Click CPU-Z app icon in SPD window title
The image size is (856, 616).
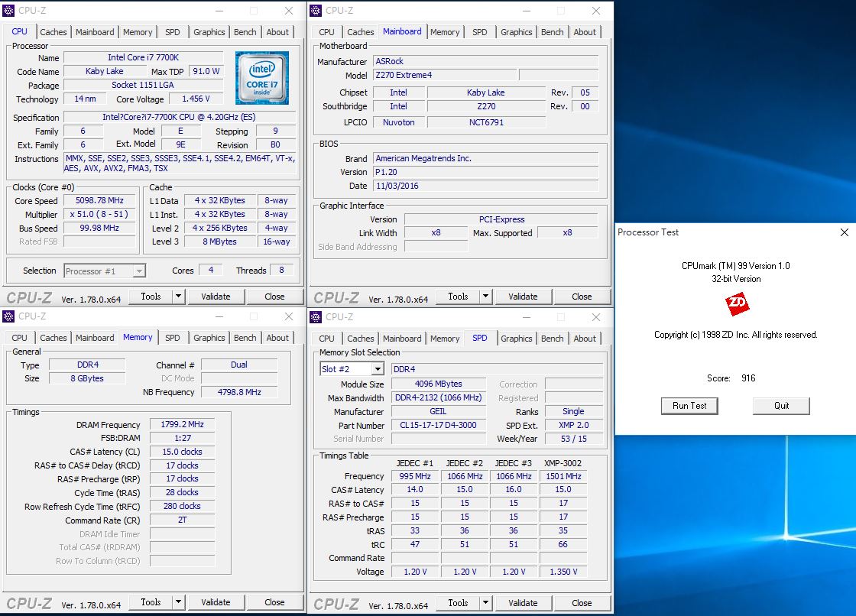click(316, 316)
